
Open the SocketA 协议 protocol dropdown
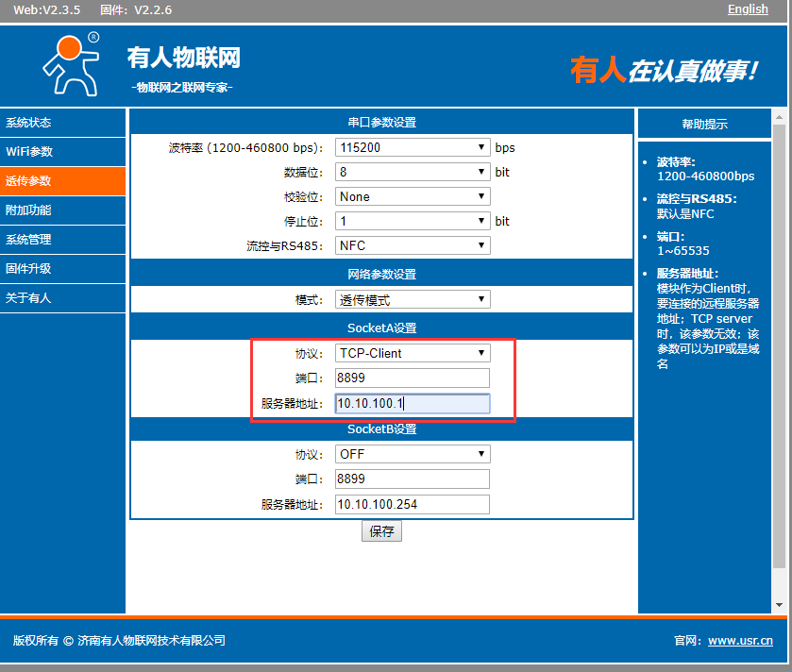pyautogui.click(x=413, y=354)
